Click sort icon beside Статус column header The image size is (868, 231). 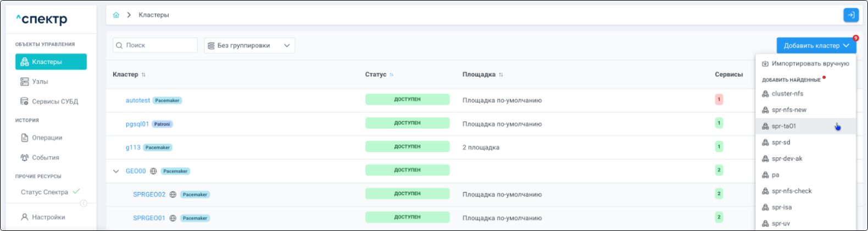pos(392,75)
